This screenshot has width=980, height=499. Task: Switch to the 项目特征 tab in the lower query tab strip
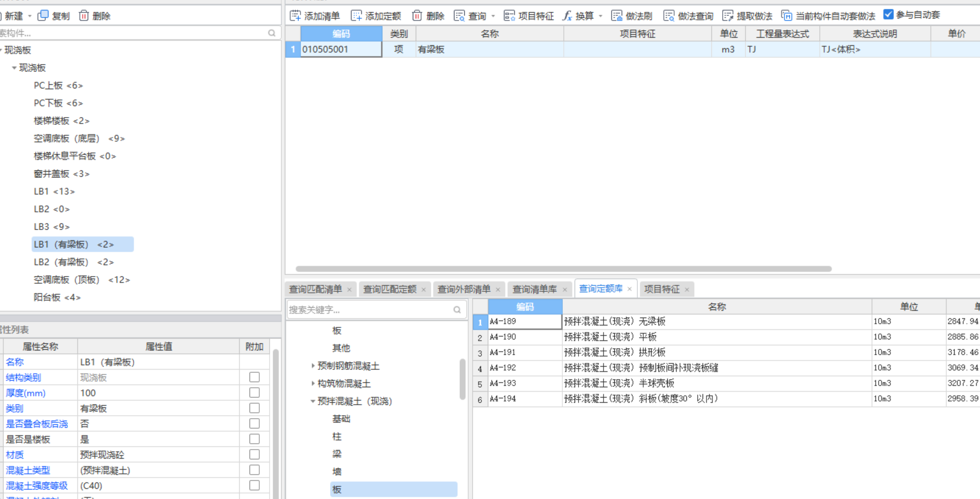(662, 289)
